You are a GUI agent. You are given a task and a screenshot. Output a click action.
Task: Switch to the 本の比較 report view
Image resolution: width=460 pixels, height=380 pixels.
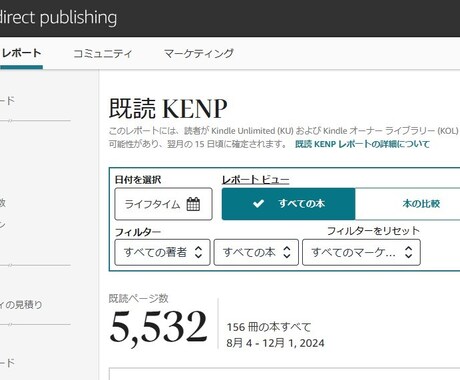421,204
